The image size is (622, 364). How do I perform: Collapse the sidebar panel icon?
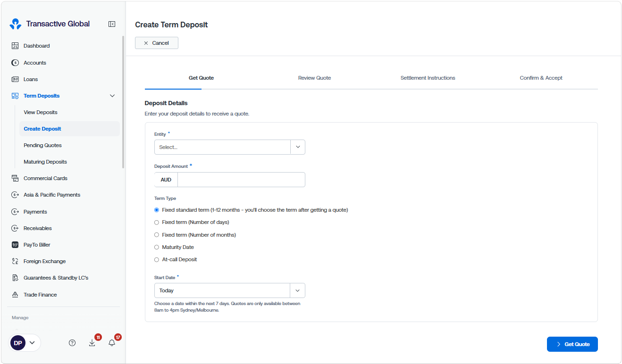pyautogui.click(x=112, y=24)
